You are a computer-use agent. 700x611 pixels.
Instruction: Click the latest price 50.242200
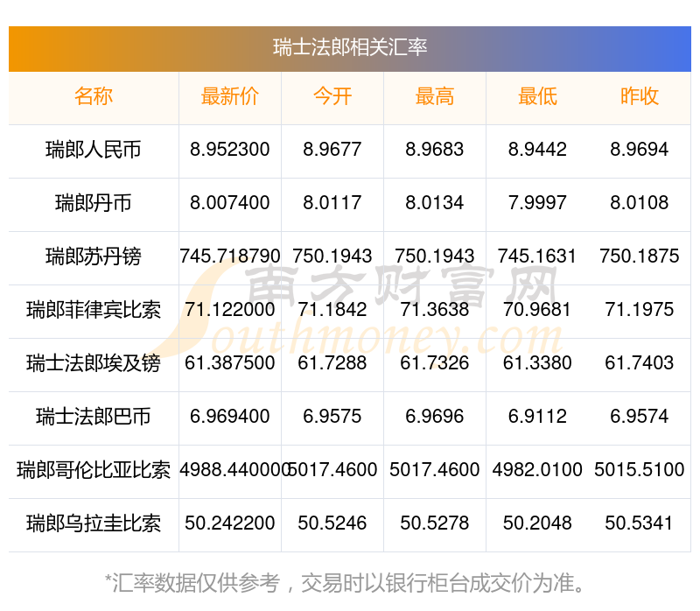(x=230, y=523)
